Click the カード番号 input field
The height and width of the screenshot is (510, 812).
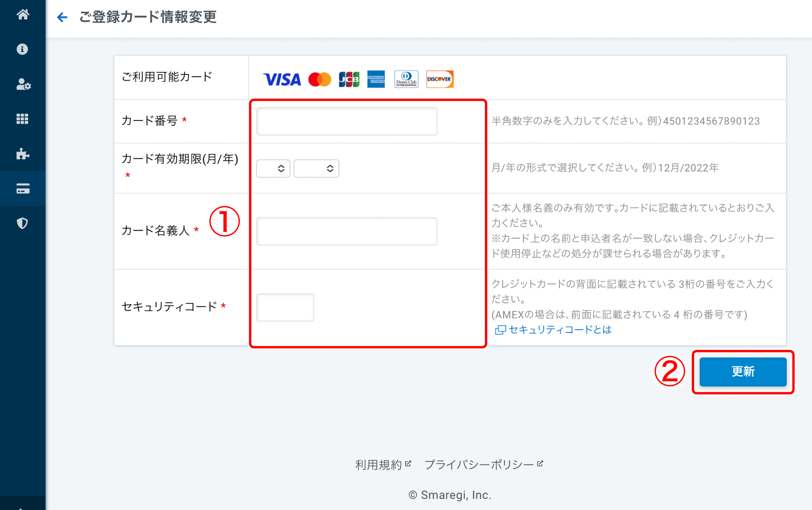click(347, 121)
